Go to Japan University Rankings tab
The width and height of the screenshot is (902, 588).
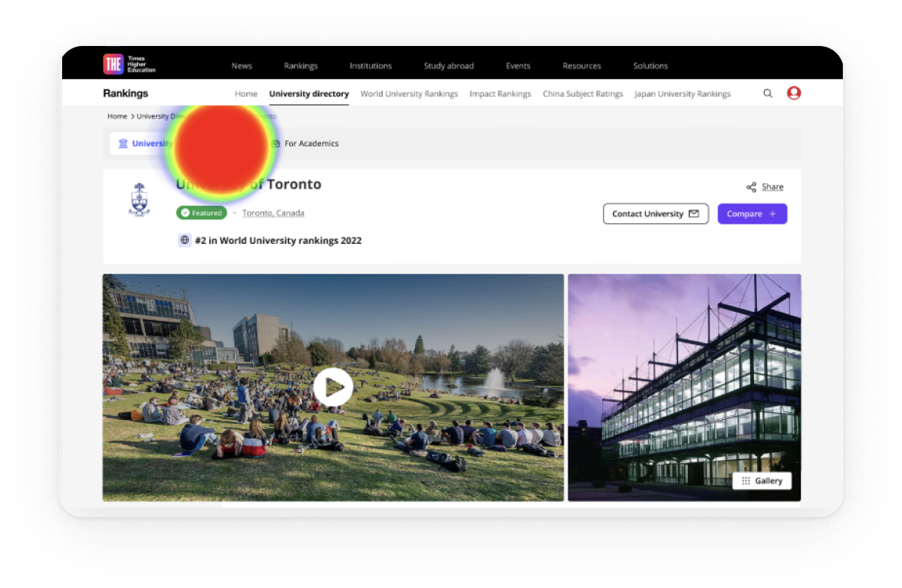[x=682, y=94]
